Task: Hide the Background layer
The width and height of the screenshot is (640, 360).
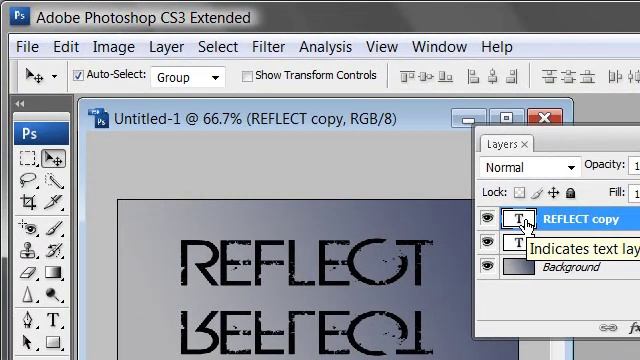Action: click(487, 266)
